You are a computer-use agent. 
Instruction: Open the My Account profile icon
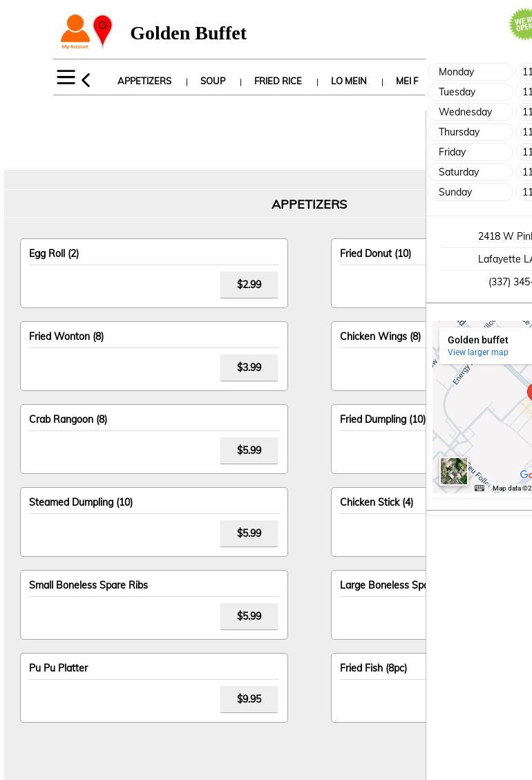[x=75, y=32]
